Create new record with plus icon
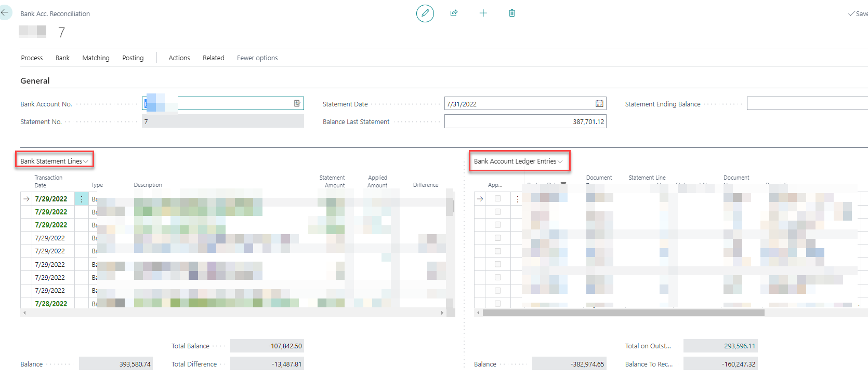This screenshot has height=380, width=868. tap(483, 13)
